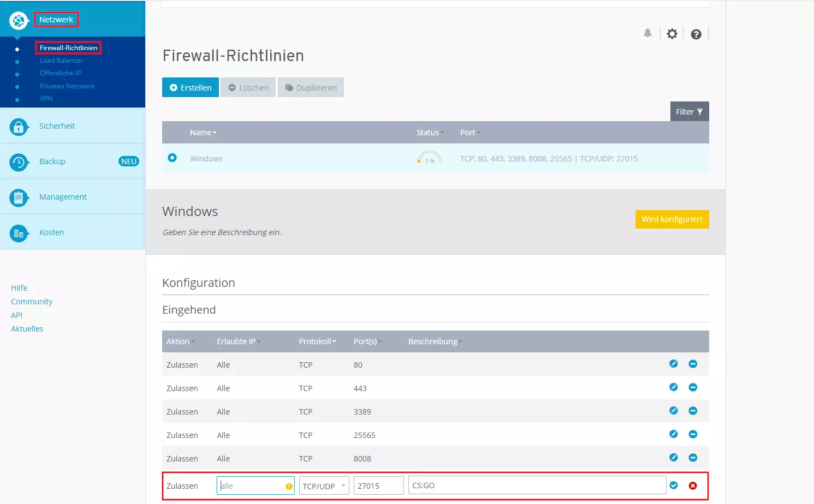Open settings gear icon
The image size is (814, 504).
pyautogui.click(x=672, y=34)
